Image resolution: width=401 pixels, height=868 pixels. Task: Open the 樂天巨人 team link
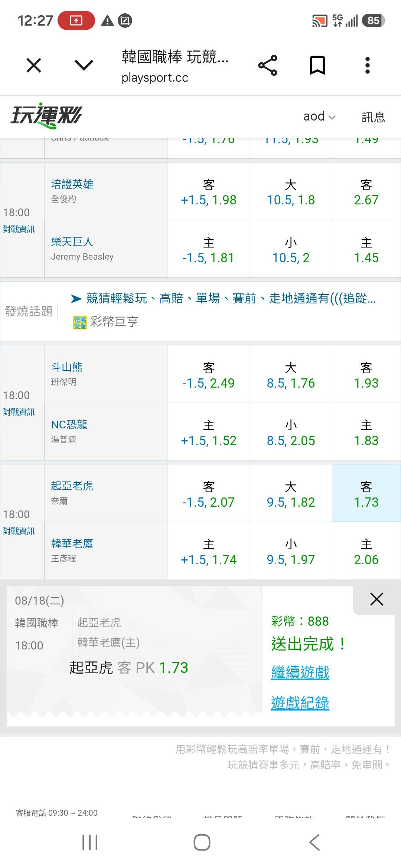(72, 242)
